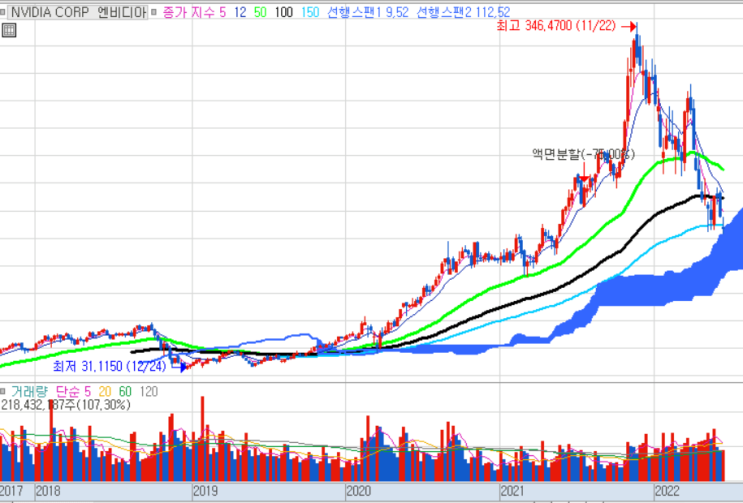Click the 액면분할 stock split annotation
This screenshot has height=503, width=743.
[583, 154]
